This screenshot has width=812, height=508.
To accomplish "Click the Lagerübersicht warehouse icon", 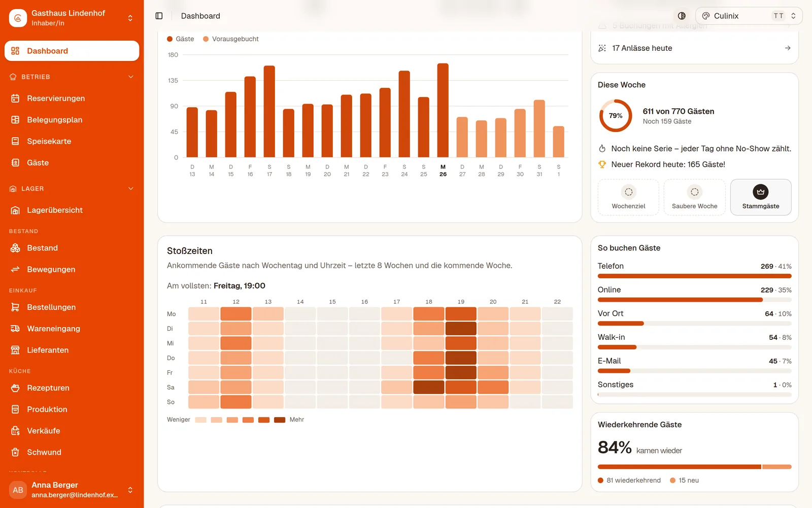I will (x=15, y=210).
